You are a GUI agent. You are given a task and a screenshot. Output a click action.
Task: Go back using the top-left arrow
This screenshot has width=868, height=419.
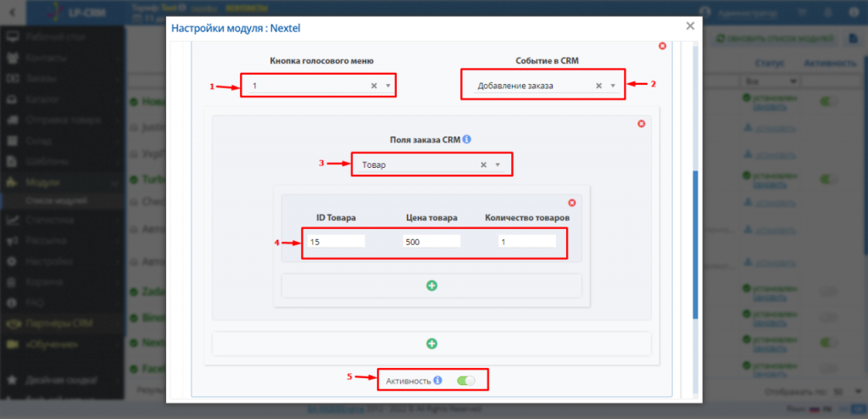(x=12, y=12)
